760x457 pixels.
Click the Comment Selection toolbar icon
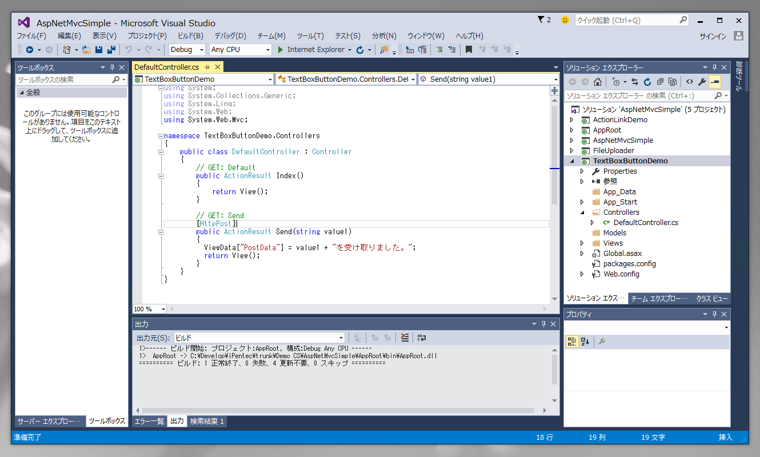(439, 49)
